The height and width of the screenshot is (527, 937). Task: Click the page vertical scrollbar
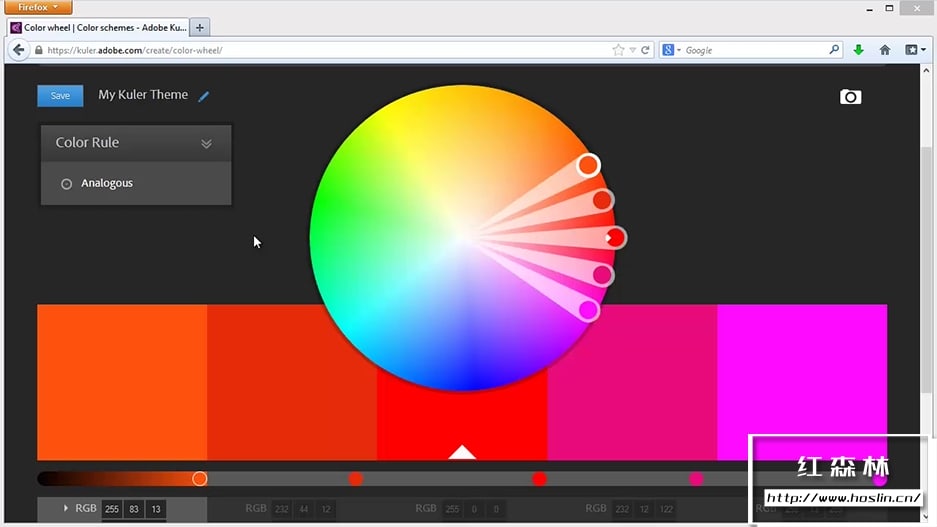926,269
